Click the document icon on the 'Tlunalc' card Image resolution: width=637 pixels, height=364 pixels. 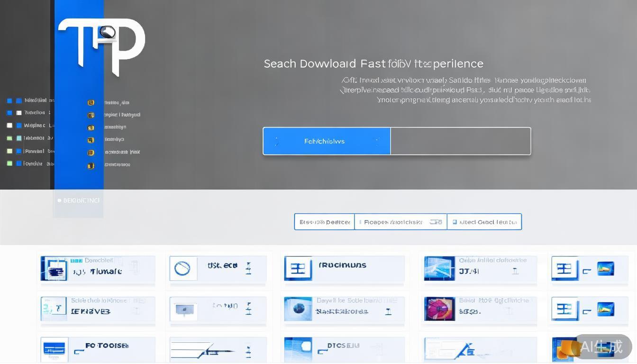(x=54, y=269)
